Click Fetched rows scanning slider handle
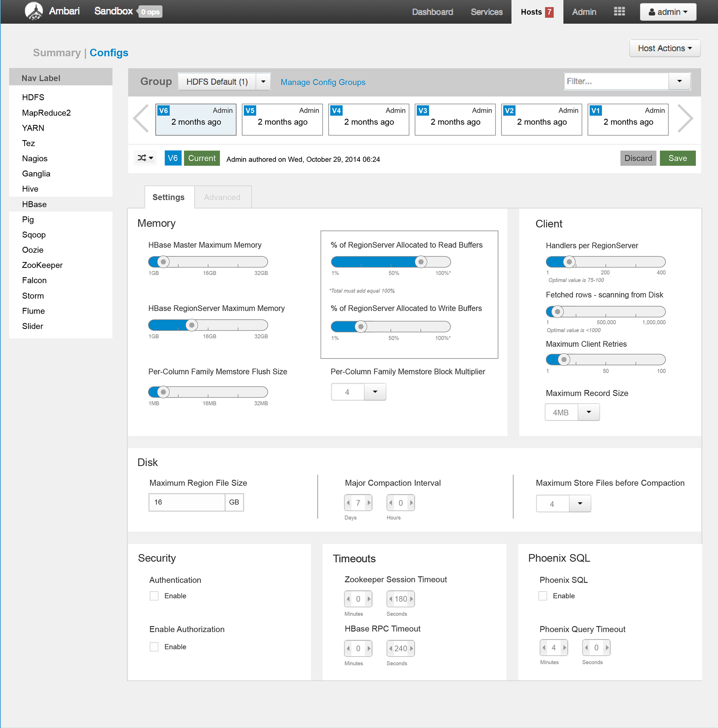 pos(557,312)
